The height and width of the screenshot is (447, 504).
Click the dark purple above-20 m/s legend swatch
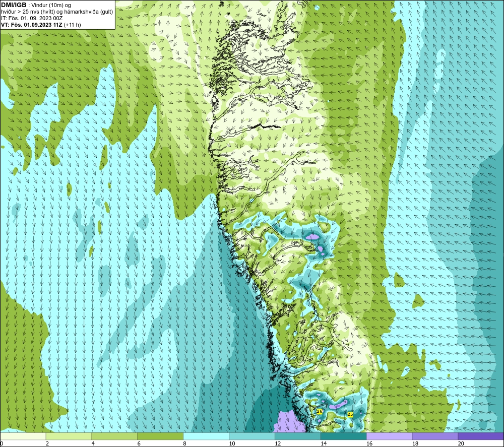[481, 436]
